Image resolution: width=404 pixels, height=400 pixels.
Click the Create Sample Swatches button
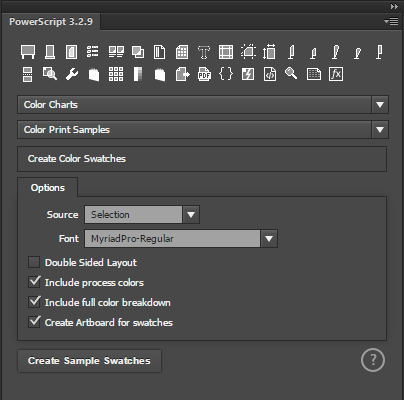pos(89,361)
